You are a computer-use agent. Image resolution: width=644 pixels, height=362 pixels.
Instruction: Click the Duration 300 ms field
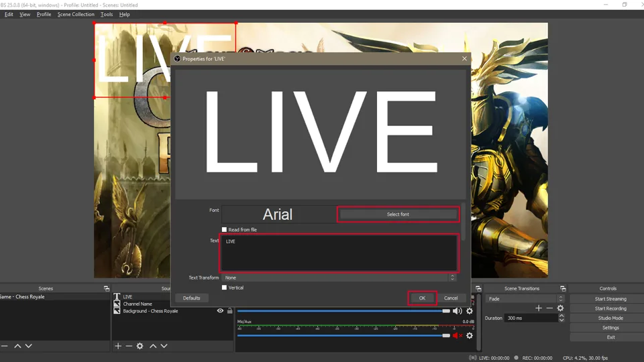pos(531,318)
